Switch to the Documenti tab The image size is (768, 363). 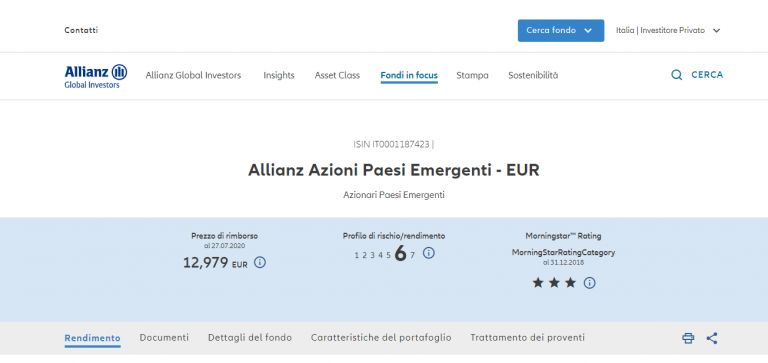pyautogui.click(x=164, y=338)
